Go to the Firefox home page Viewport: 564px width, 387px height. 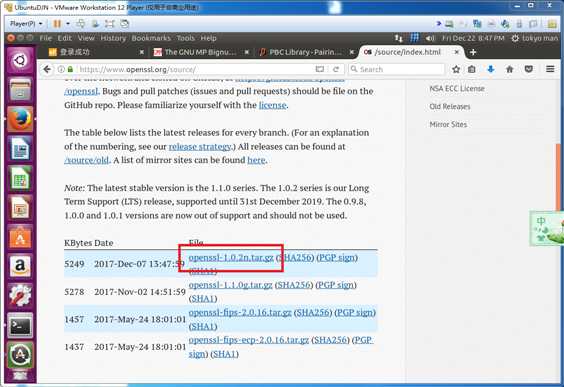pos(509,69)
